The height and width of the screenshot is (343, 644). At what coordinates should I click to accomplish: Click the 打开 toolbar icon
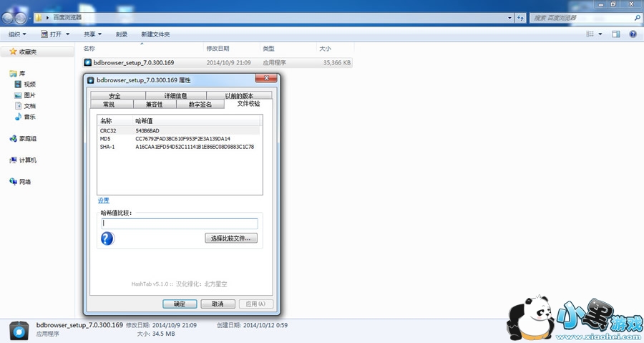click(x=44, y=34)
